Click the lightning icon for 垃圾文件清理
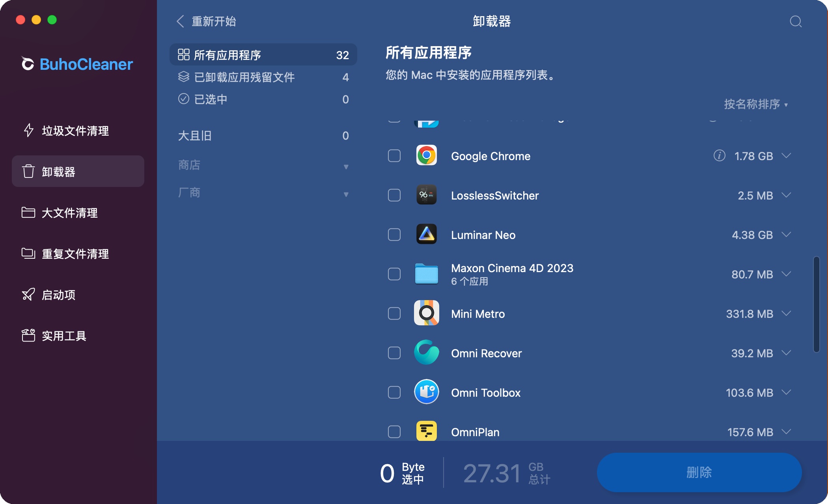Image resolution: width=828 pixels, height=504 pixels. tap(28, 131)
